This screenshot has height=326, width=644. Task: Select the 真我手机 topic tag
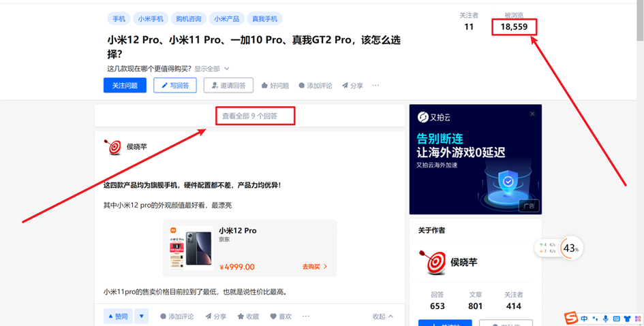click(264, 19)
